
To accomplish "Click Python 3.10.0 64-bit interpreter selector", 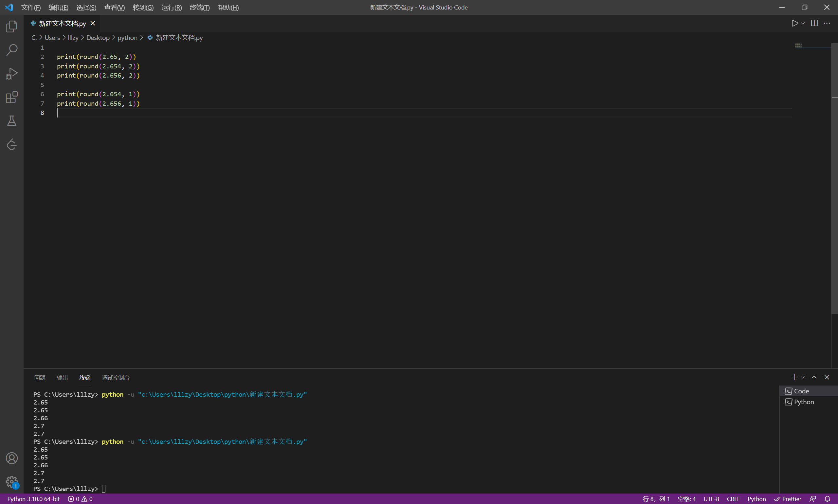I will click(x=33, y=499).
